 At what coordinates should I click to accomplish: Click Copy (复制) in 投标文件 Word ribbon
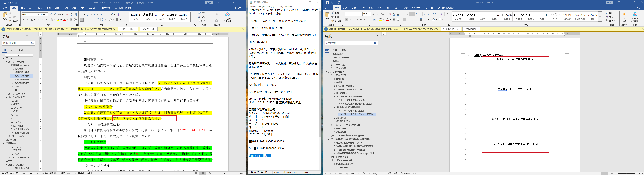click(335, 17)
